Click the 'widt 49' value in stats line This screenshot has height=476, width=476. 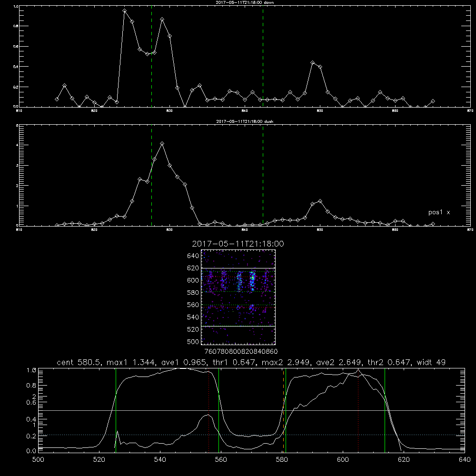tap(431, 362)
